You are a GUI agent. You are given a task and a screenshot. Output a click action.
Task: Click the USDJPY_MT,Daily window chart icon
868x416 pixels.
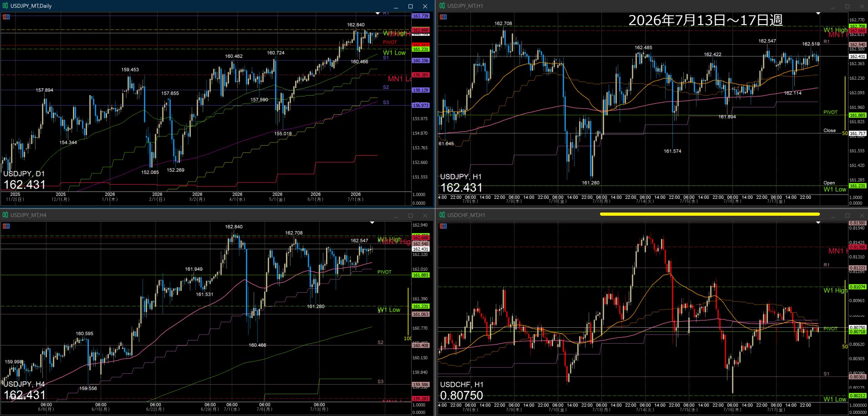(x=5, y=6)
